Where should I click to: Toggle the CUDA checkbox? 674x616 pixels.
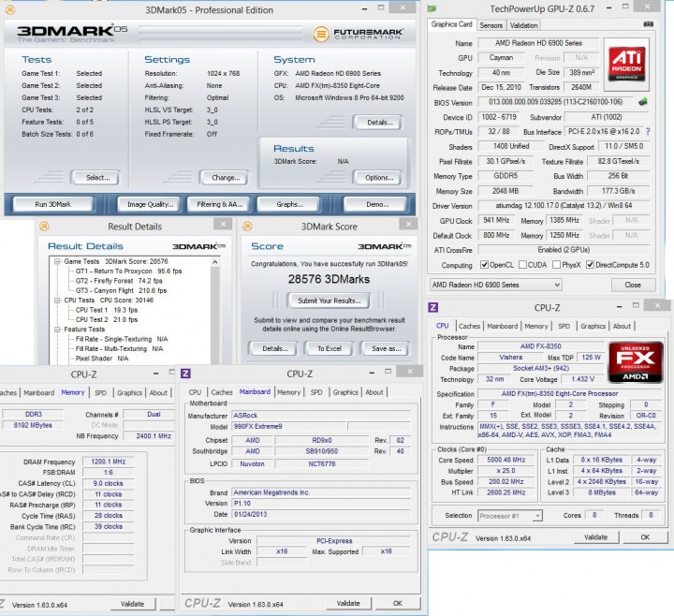point(522,264)
